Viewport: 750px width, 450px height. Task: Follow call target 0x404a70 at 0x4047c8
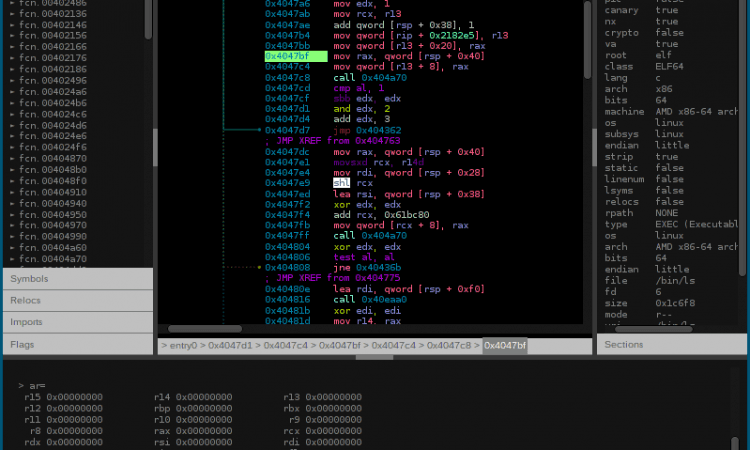tap(384, 77)
